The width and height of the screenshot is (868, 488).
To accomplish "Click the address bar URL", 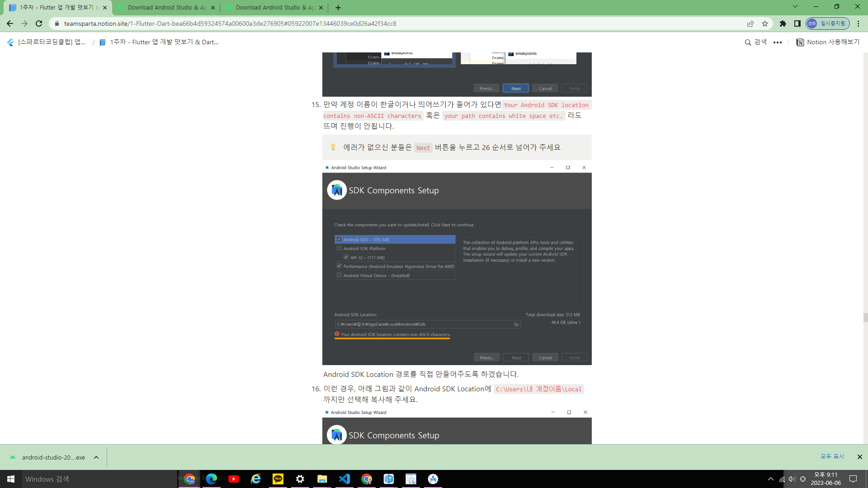I will point(230,23).
